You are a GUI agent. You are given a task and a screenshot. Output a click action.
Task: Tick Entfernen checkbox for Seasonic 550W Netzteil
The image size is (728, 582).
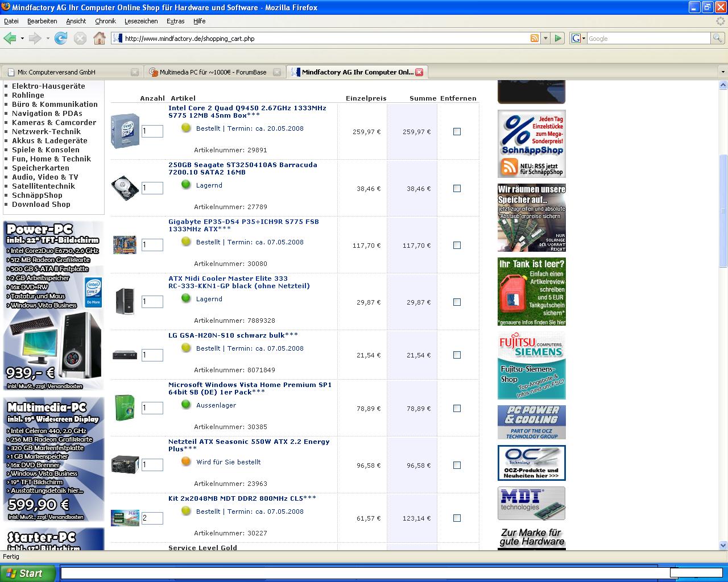tap(457, 465)
